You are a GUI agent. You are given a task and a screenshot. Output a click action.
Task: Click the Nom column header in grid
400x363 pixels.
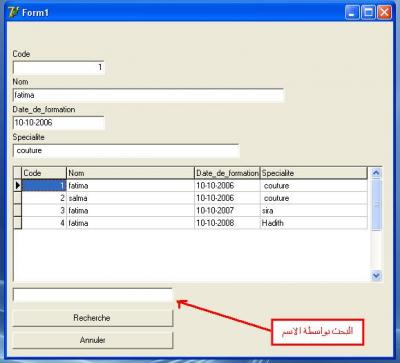pyautogui.click(x=130, y=173)
